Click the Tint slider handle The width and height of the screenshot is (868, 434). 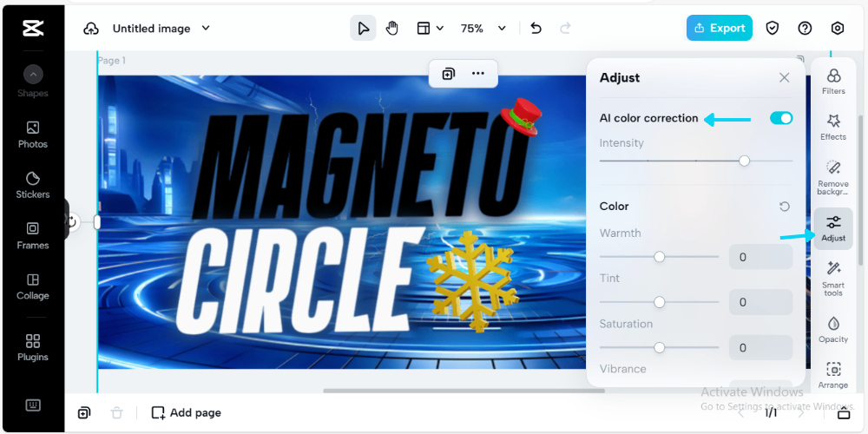[660, 302]
